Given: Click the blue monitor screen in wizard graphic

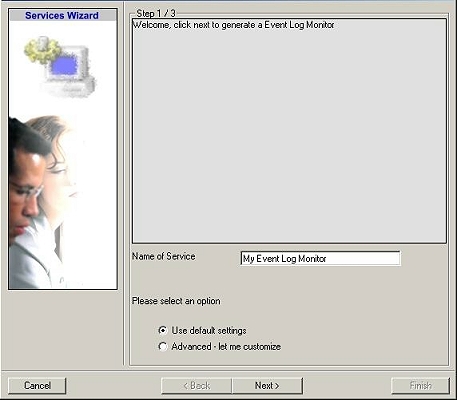Looking at the screenshot, I should click(x=64, y=65).
